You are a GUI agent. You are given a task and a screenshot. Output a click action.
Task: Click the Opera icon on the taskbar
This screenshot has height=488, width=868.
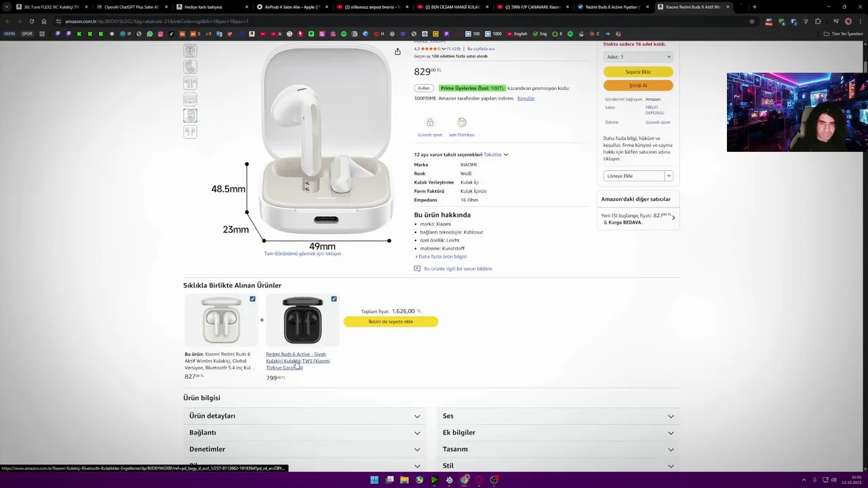(x=479, y=480)
